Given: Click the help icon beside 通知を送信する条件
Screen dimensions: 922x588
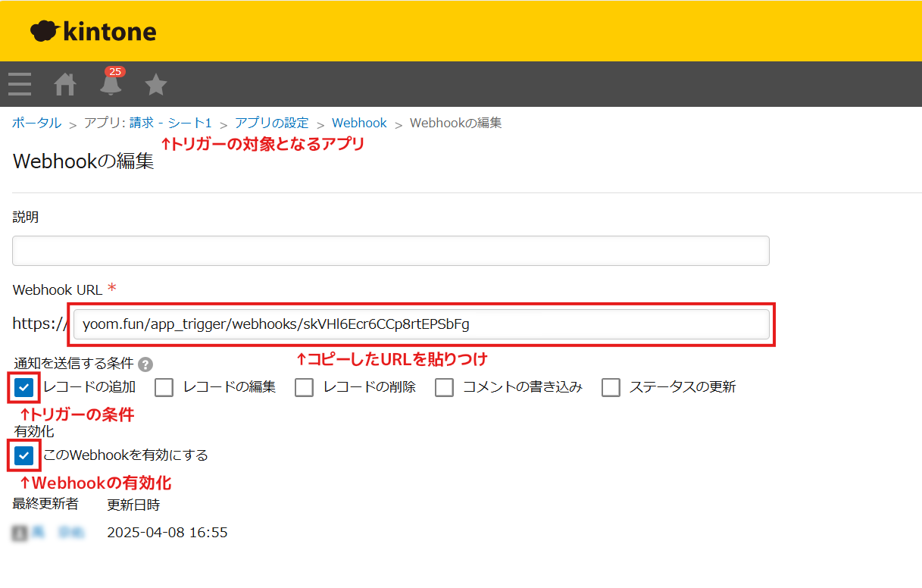Looking at the screenshot, I should (x=145, y=364).
